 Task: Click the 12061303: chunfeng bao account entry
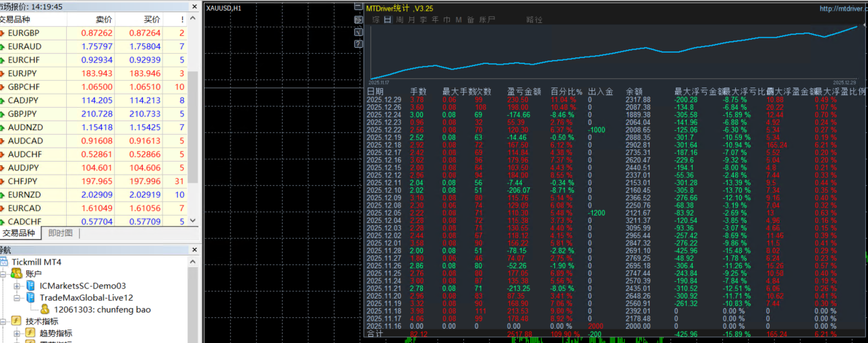pos(102,309)
